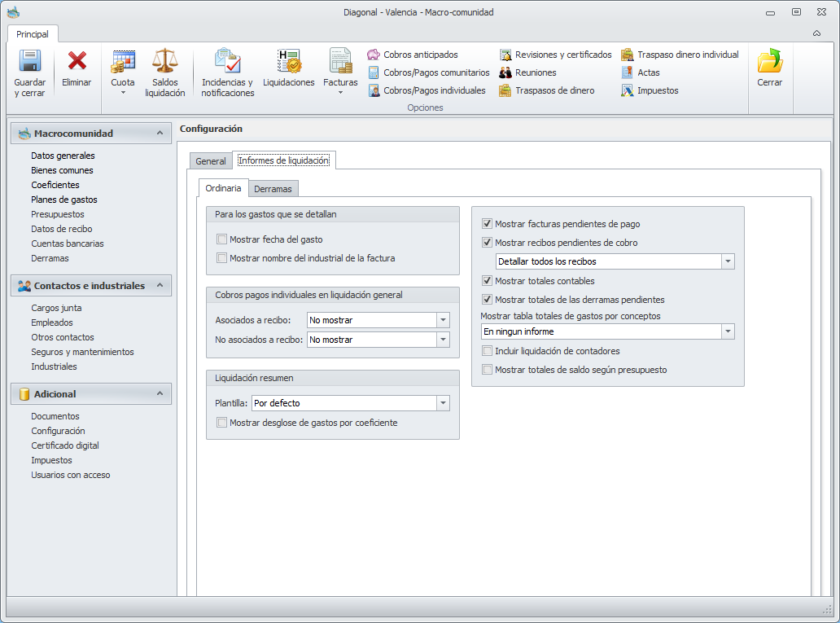Viewport: 840px width, 623px height.
Task: Uncheck Mostrar recibos pendientes de cobro
Action: (487, 243)
